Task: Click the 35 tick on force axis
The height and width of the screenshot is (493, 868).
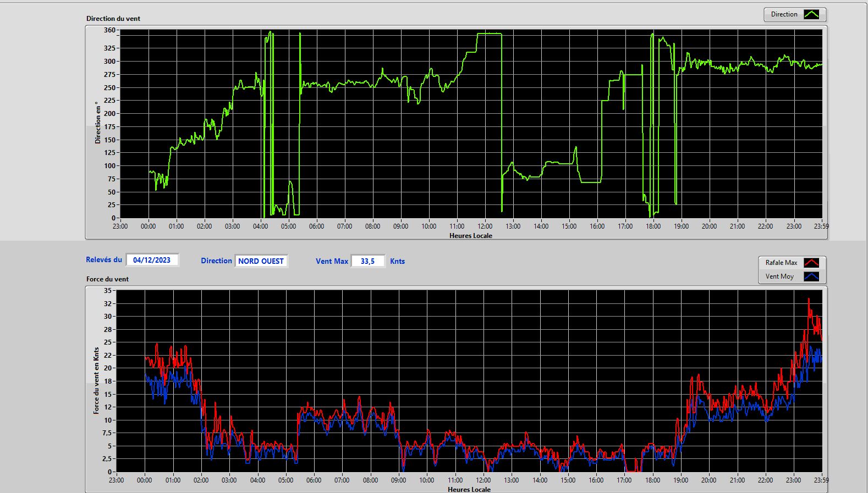Action: (x=108, y=291)
